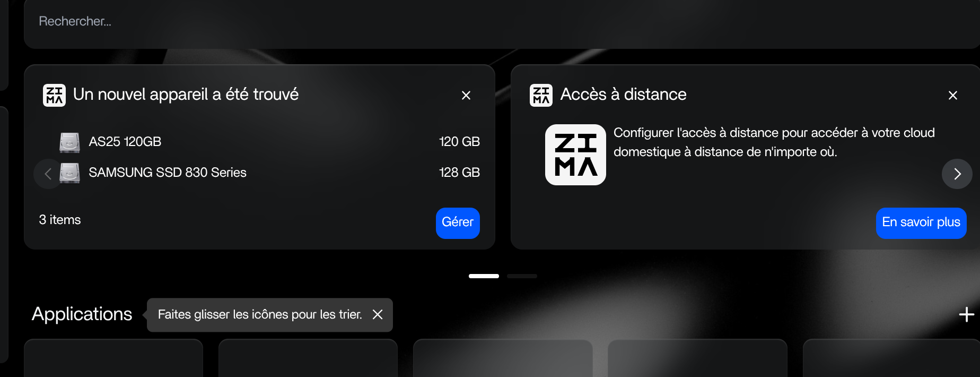980x377 pixels.
Task: Click the Applications section heading
Action: coord(82,314)
